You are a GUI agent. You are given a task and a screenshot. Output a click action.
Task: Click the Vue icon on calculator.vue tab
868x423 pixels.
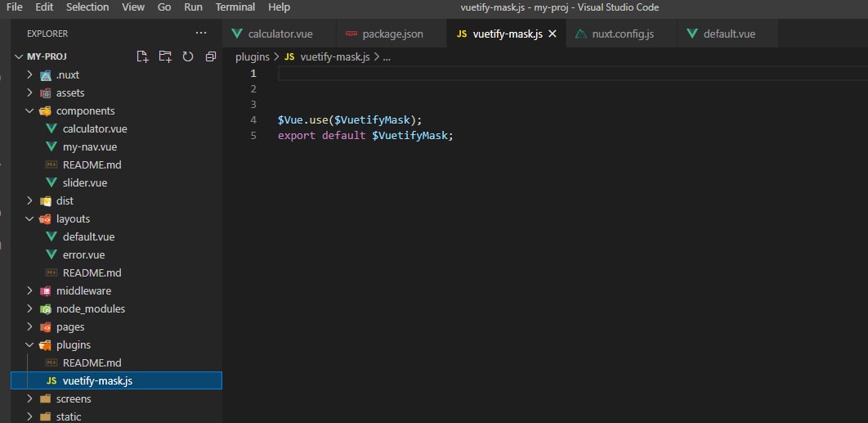tap(237, 34)
